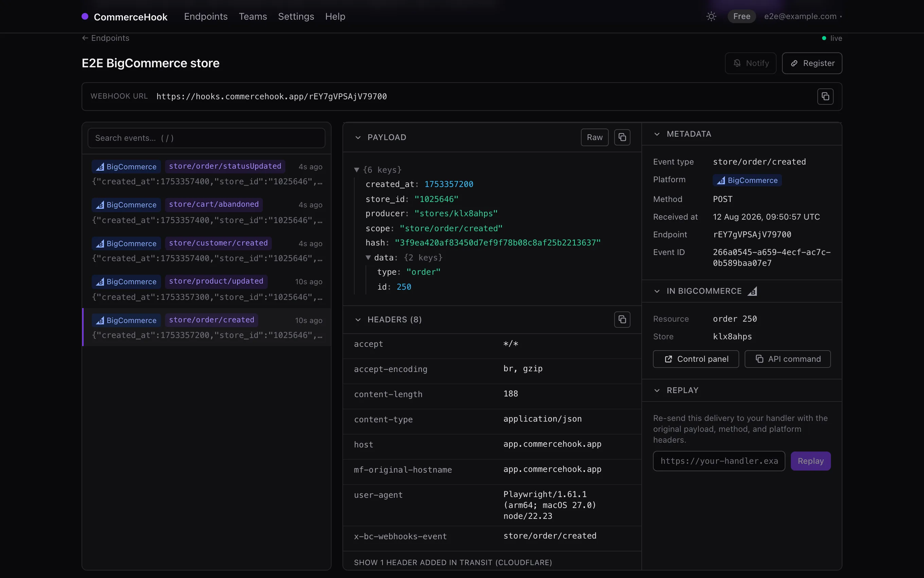The image size is (924, 578).
Task: Click the BigCommerce badge on the product/updated event
Action: (x=126, y=282)
